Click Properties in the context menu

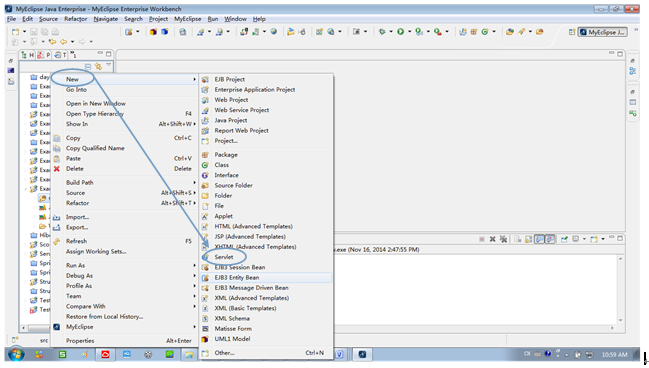80,341
